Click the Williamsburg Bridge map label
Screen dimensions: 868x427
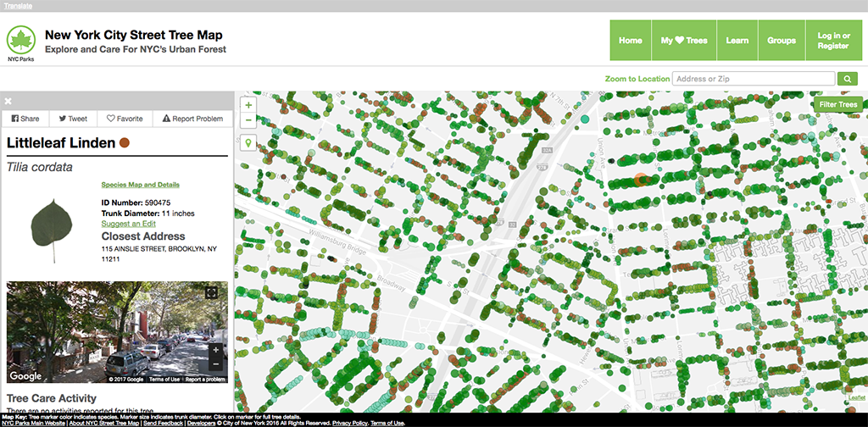pyautogui.click(x=337, y=242)
